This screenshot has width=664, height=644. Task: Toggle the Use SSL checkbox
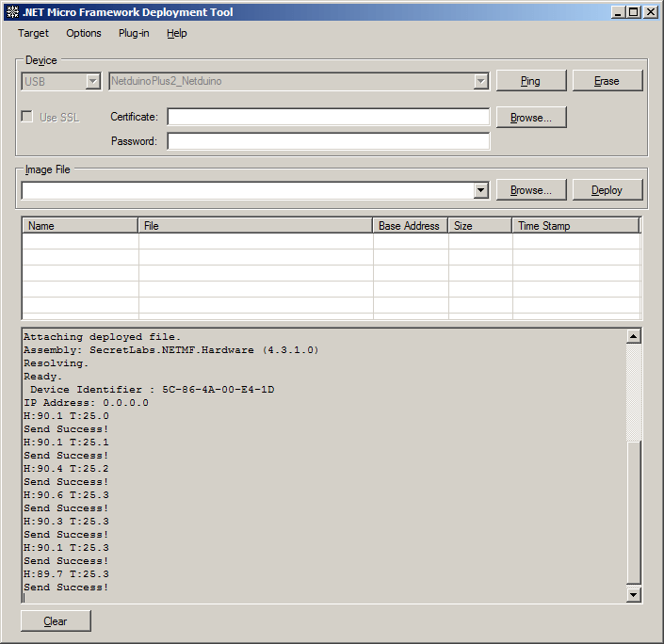(26, 117)
